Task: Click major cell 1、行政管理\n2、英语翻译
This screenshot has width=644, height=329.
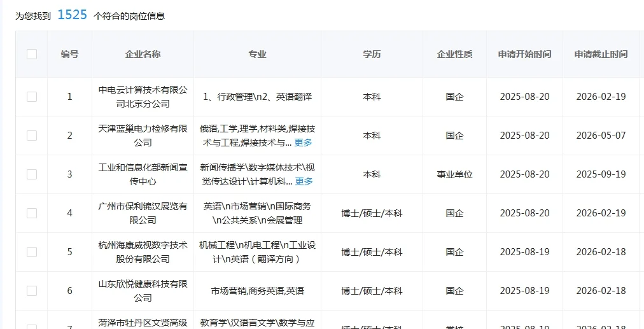Action: (x=258, y=97)
